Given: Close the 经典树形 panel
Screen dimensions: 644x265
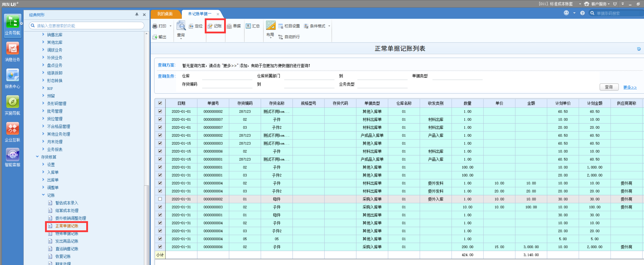Looking at the screenshot, I should (144, 15).
